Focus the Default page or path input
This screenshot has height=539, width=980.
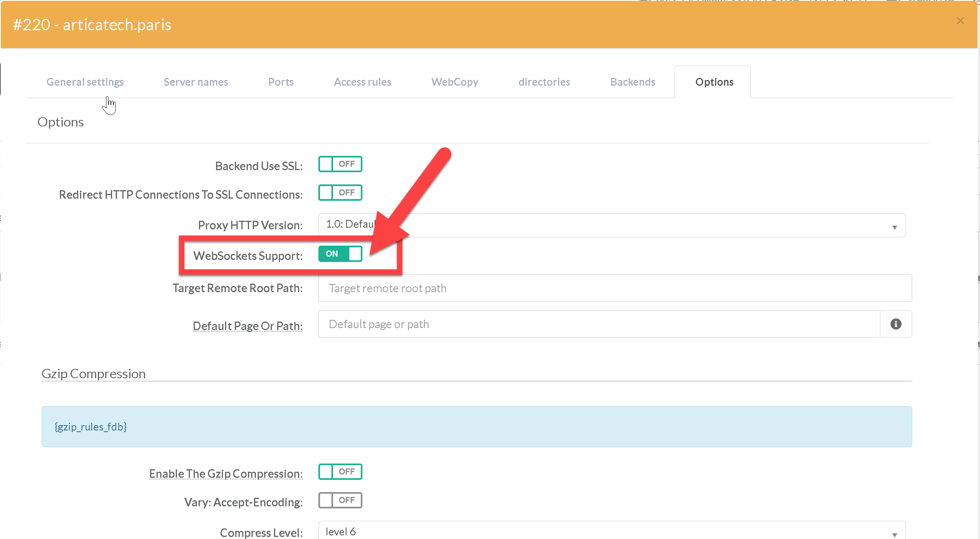tap(598, 324)
